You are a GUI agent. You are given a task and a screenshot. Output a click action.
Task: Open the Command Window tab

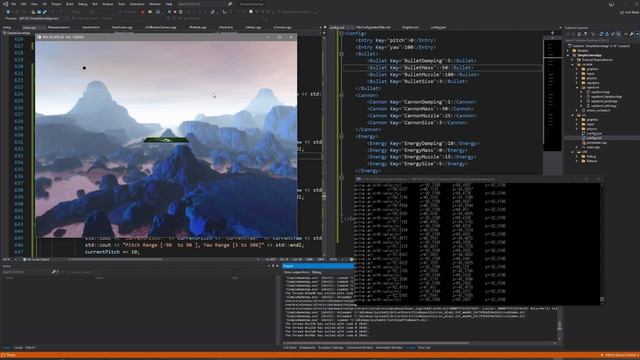click(360, 348)
